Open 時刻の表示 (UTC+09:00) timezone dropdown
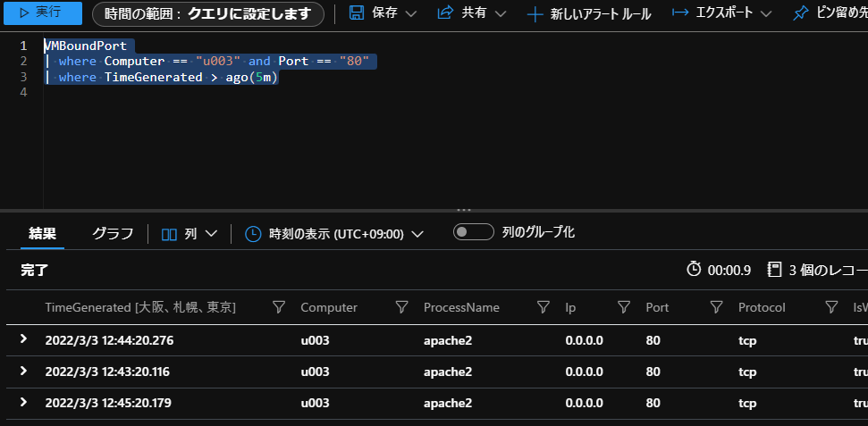The image size is (868, 426). point(346,234)
